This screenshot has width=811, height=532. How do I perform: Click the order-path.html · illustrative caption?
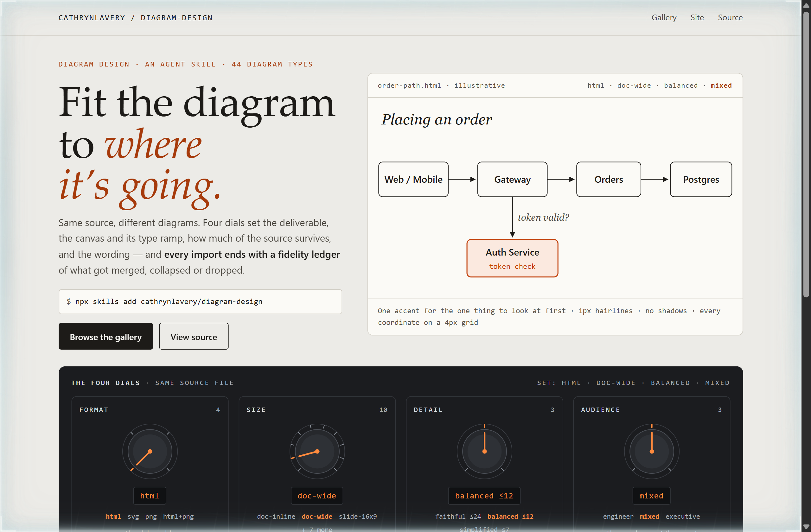441,85
